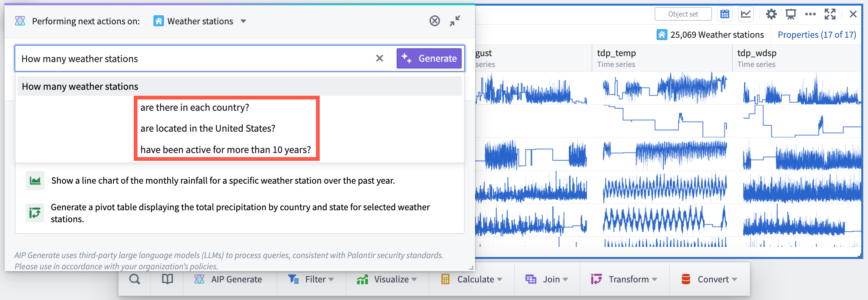Click the Object set name field
This screenshot has width=868, height=300.
point(683,14)
